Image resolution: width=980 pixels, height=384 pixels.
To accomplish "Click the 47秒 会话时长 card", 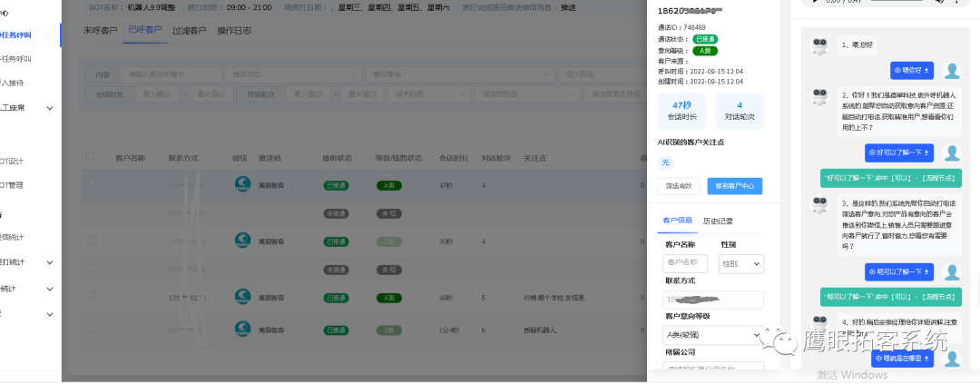I will tap(681, 112).
